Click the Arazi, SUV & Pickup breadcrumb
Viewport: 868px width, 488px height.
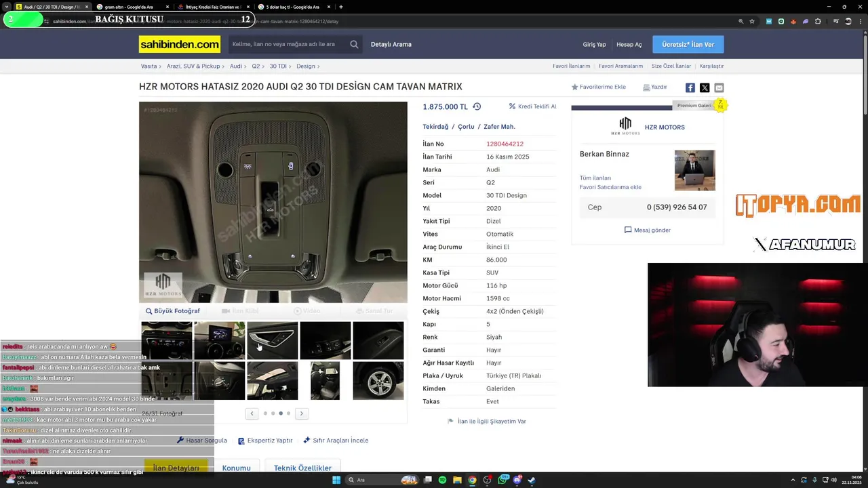[x=193, y=66]
